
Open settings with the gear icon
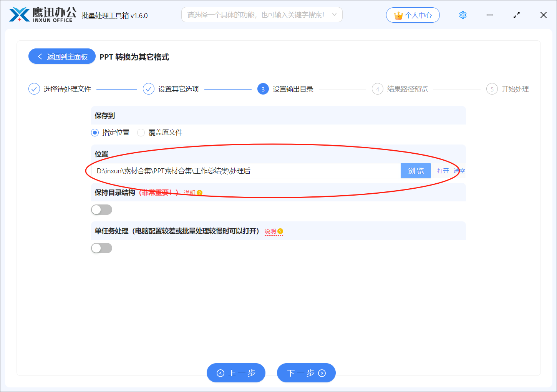pyautogui.click(x=463, y=15)
